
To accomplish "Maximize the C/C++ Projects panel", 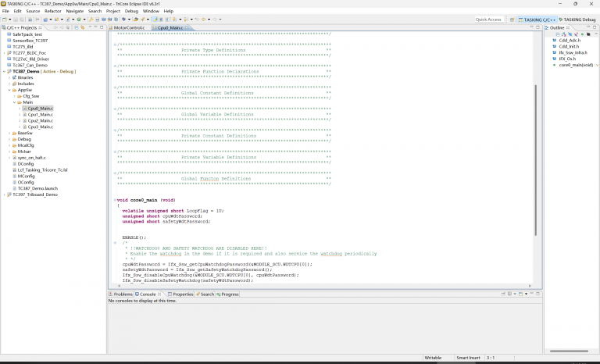I will (102, 27).
